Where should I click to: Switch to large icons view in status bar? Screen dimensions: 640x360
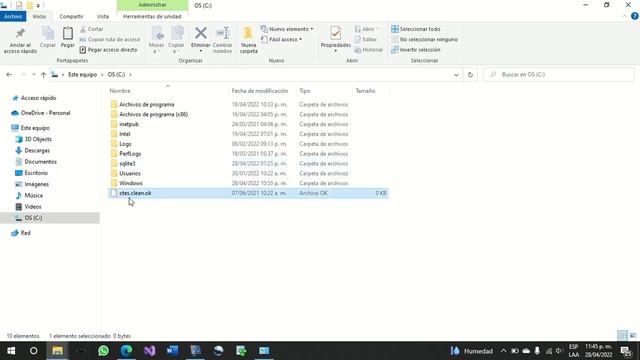pos(633,336)
